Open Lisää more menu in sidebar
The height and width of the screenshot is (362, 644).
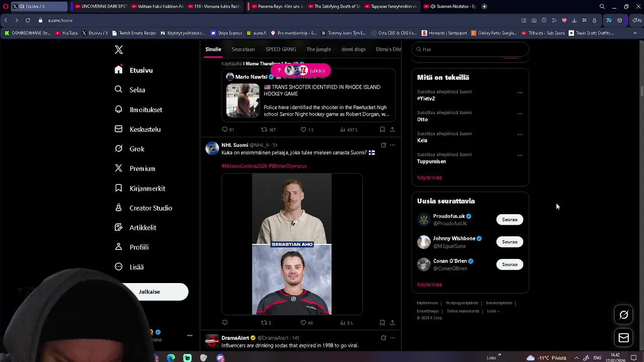tap(129, 267)
